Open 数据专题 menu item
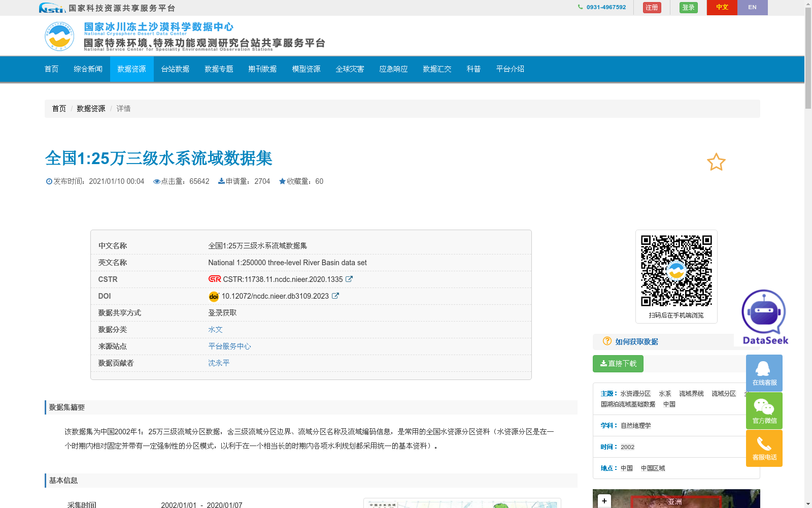This screenshot has width=812, height=508. click(x=219, y=69)
